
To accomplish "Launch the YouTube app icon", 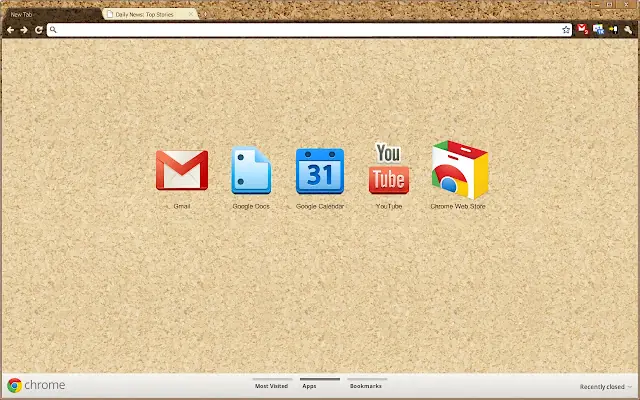I will pos(389,168).
